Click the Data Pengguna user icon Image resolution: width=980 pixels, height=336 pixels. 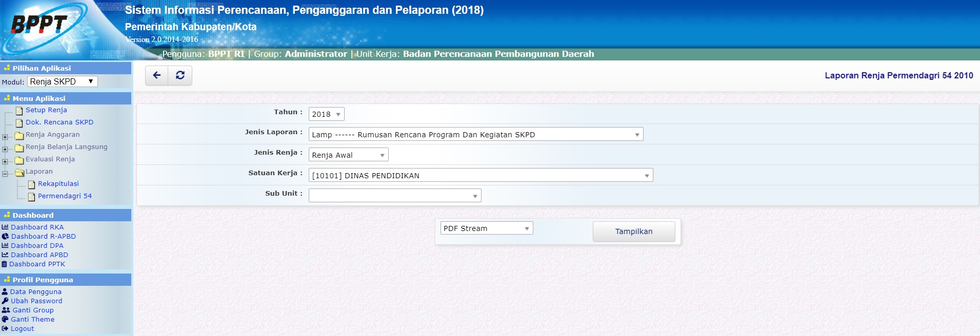tap(5, 291)
